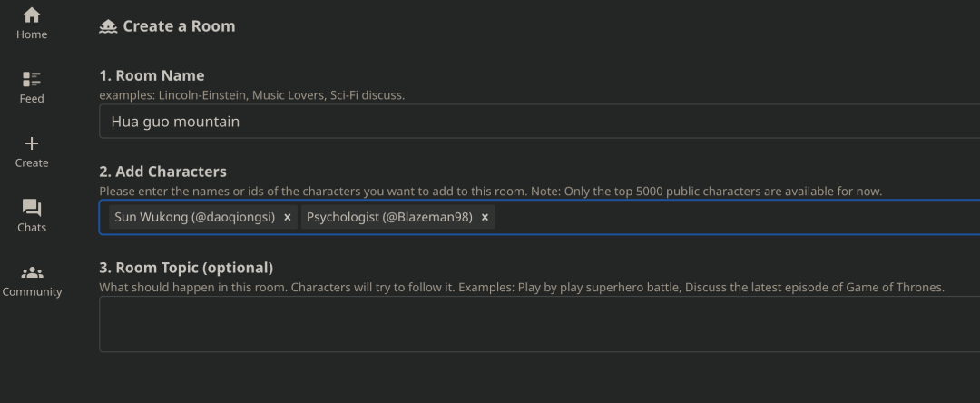This screenshot has height=403, width=980.
Task: Click the Home label in sidebar
Action: (x=31, y=34)
